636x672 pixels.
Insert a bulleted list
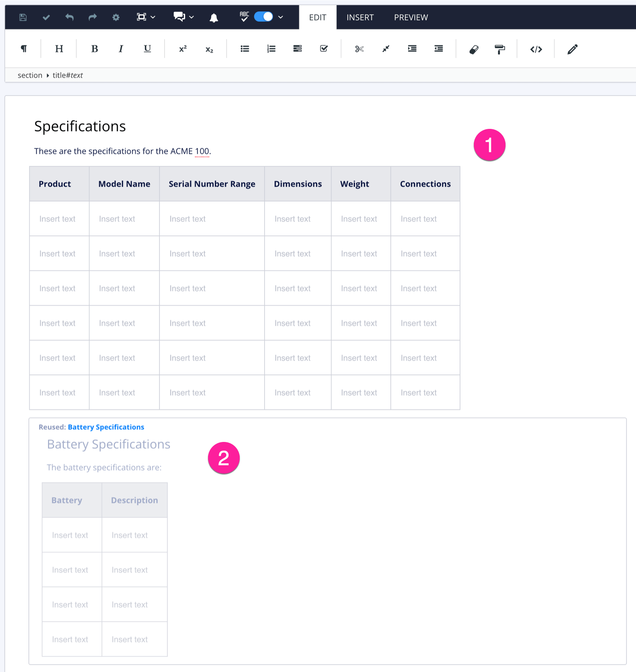click(x=244, y=49)
